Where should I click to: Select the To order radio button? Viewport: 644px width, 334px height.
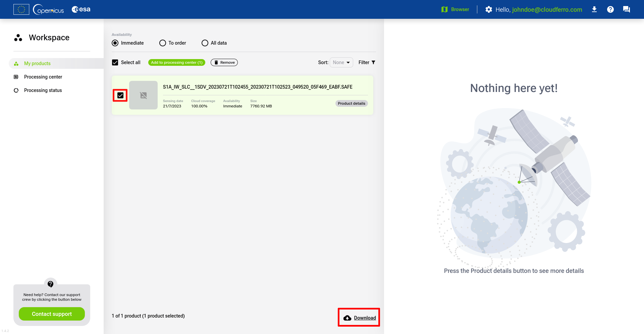click(163, 43)
